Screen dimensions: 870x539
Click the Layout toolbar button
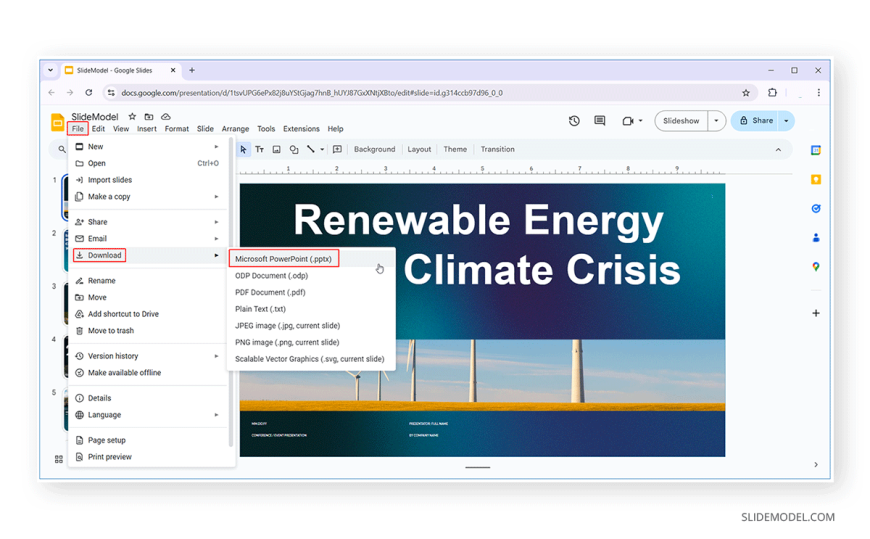click(419, 149)
